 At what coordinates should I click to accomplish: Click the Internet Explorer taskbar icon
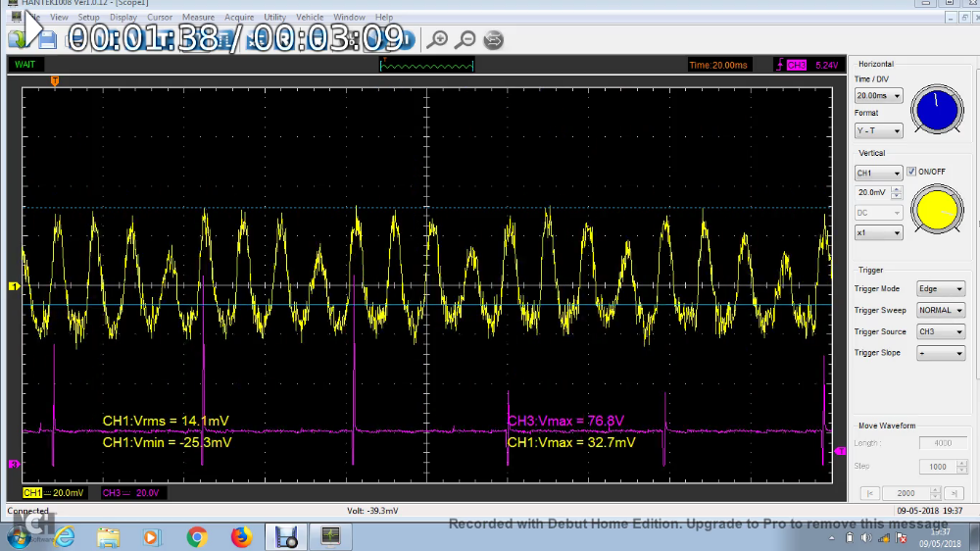(x=65, y=537)
